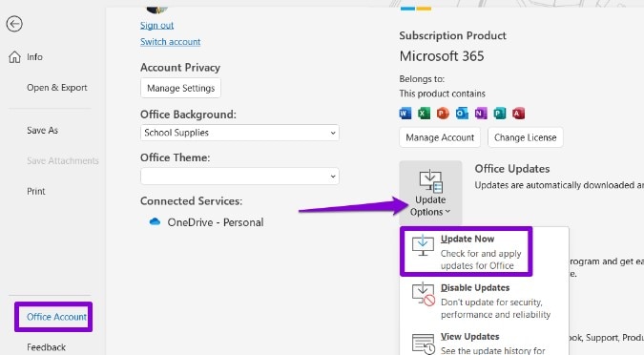Click the Access app icon
This screenshot has width=644, height=355.
(x=518, y=113)
